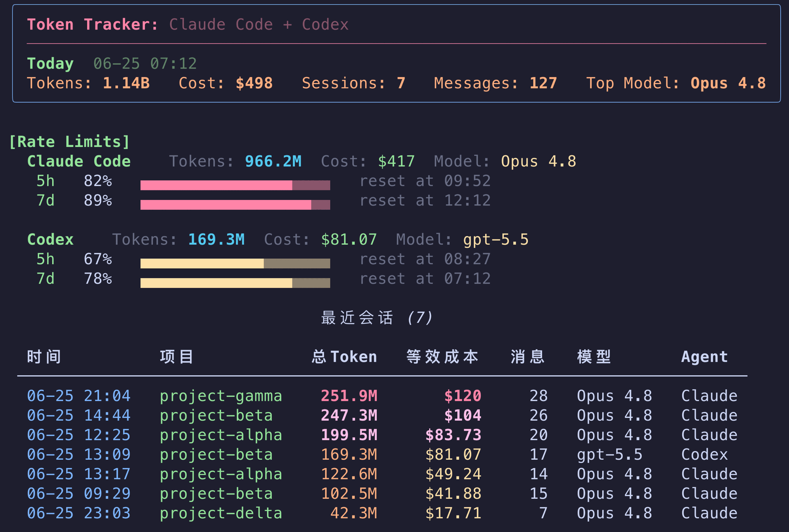Image resolution: width=789 pixels, height=532 pixels.
Task: Select the "102.5M" token total
Action: coord(349,493)
